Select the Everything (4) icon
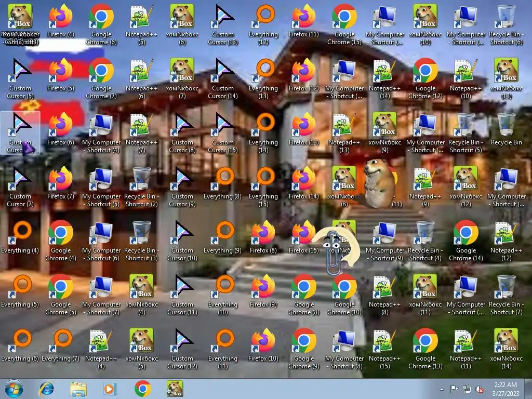Viewport: 532px width, 399px height. pos(20,236)
